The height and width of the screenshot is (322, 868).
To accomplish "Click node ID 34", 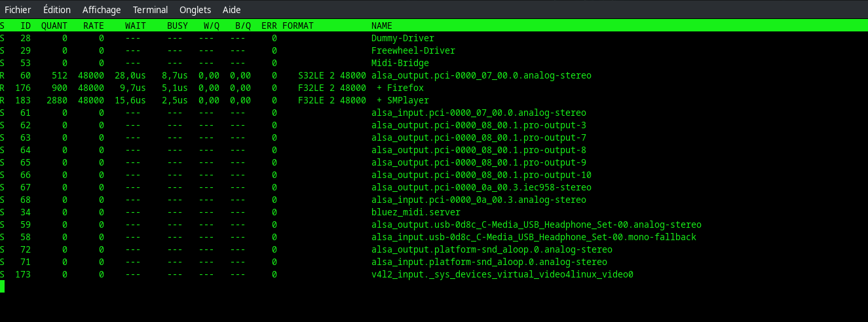I will [26, 213].
